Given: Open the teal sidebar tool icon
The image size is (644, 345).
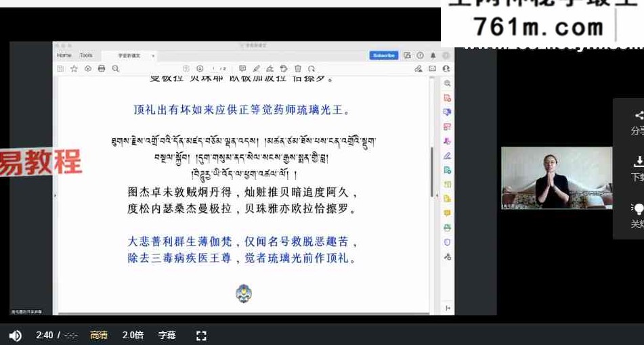Looking at the screenshot, I should (x=447, y=170).
